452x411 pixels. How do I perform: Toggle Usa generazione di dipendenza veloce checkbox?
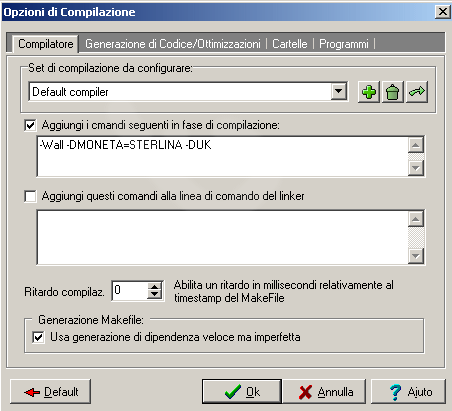[38, 337]
